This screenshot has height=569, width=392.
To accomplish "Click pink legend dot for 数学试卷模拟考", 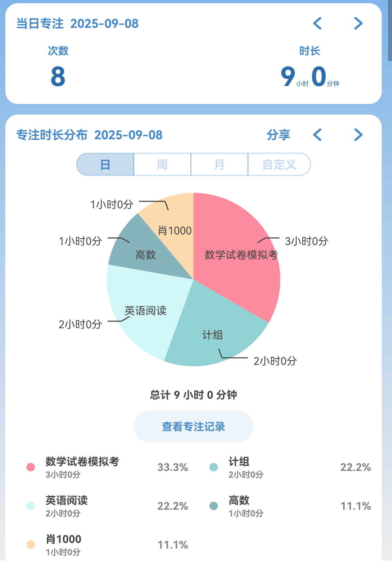I will tap(31, 467).
